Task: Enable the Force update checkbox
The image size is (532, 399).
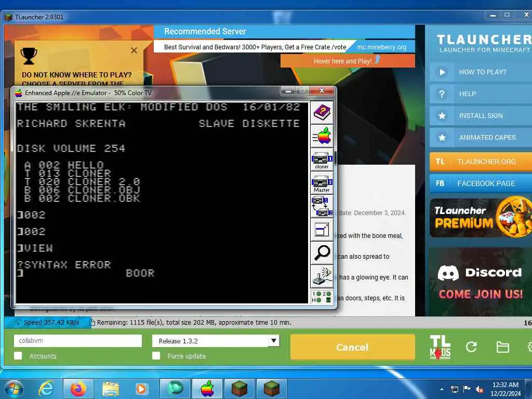Action: click(156, 355)
